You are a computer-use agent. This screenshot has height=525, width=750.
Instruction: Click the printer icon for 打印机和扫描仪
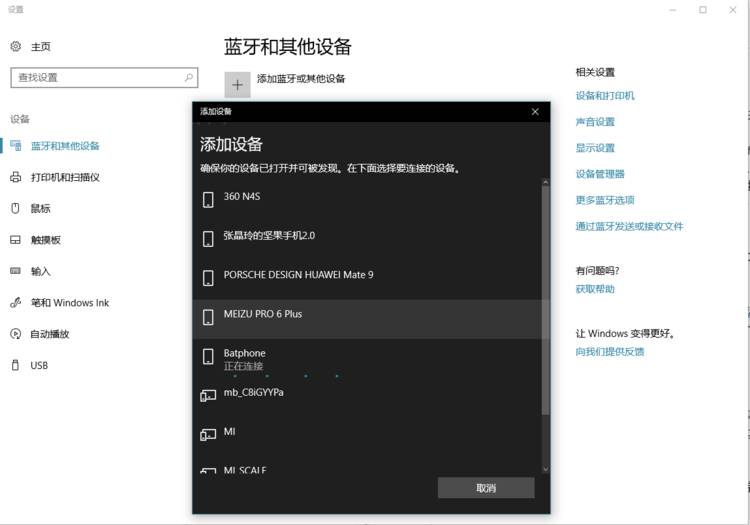coord(16,177)
